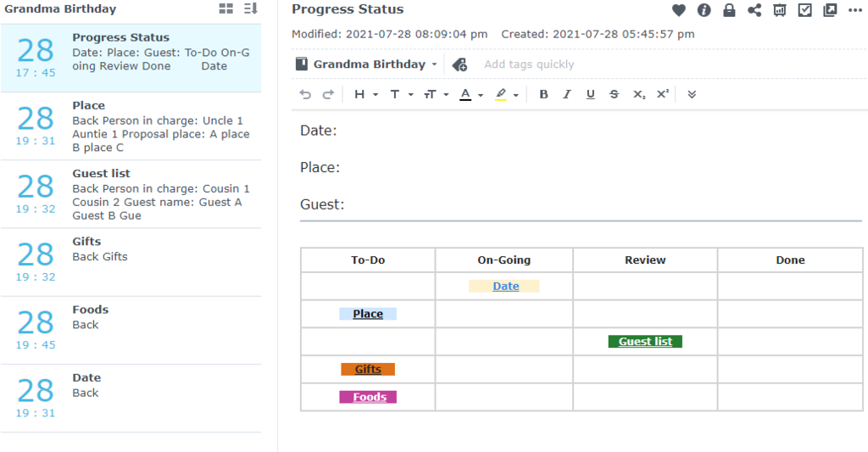
Task: Share the note using share icon
Action: click(x=754, y=10)
